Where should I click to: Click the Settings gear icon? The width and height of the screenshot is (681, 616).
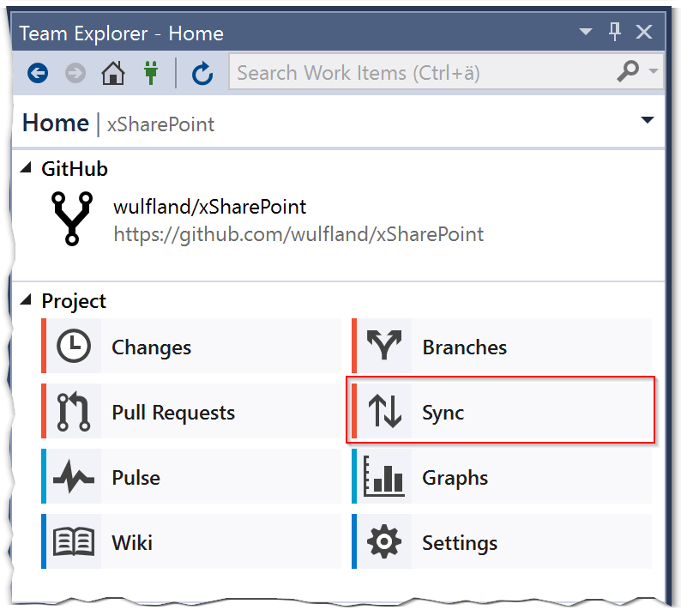[383, 543]
